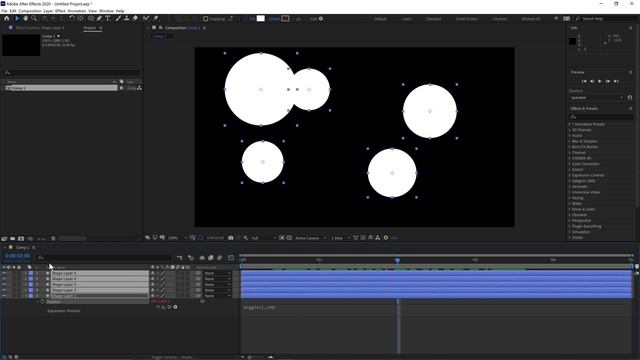This screenshot has width=640, height=360.
Task: Click the new composition icon in Project panel
Action: tap(21, 238)
